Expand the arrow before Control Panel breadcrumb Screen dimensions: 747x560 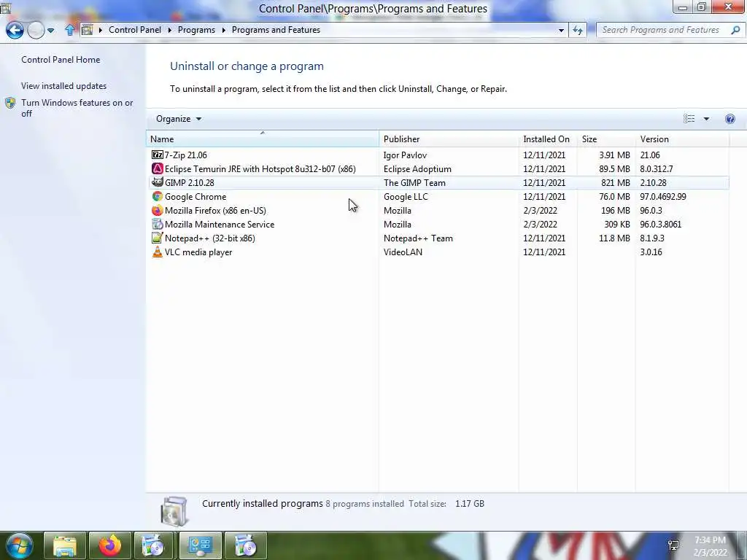pos(101,30)
